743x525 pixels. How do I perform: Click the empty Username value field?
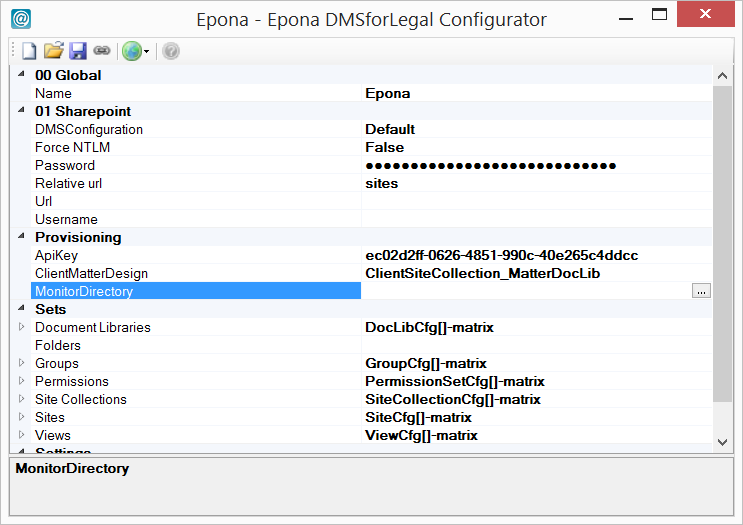tap(536, 219)
